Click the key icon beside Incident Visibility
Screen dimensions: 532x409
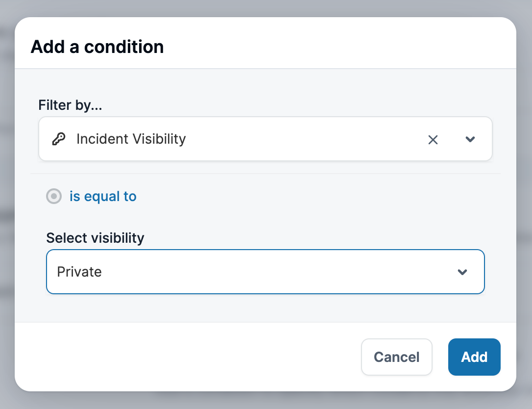tap(59, 139)
